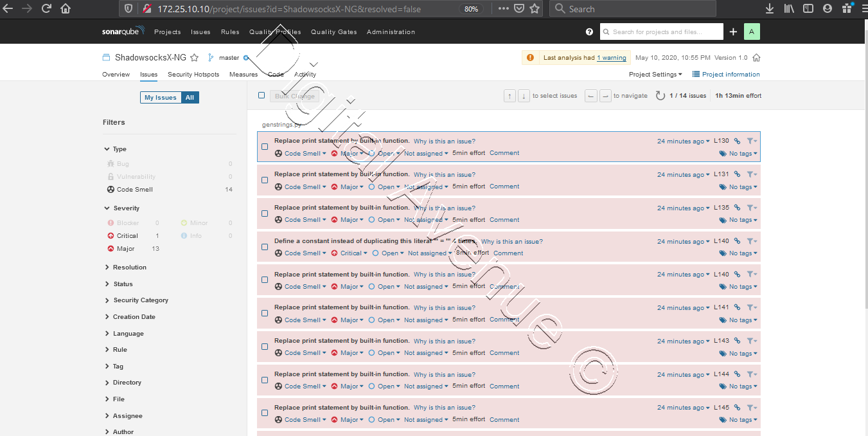Open the Major severity dropdown on issue L130
Screen dimensions: 868x436
pos(347,153)
